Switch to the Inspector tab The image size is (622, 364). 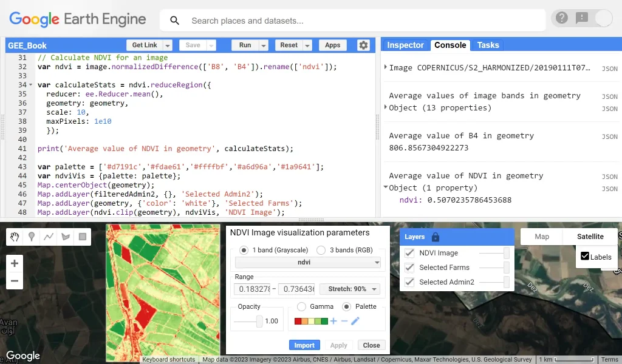pyautogui.click(x=405, y=45)
